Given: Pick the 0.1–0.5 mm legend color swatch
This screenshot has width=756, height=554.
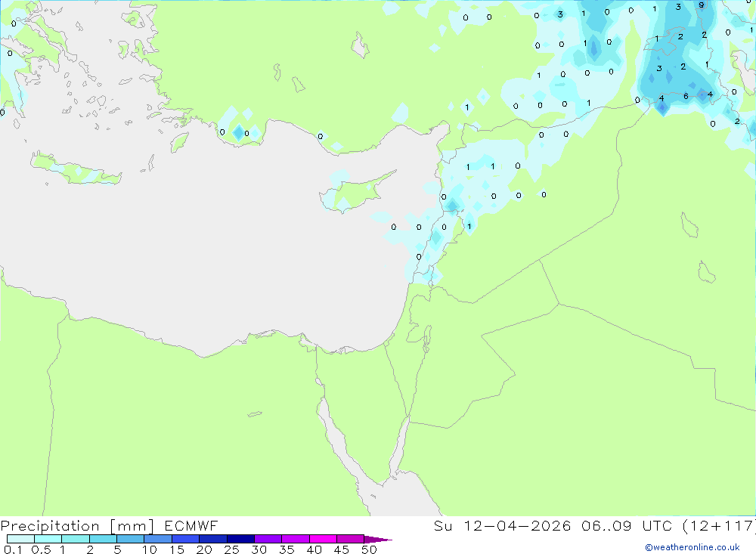Looking at the screenshot, I should click(x=20, y=539).
